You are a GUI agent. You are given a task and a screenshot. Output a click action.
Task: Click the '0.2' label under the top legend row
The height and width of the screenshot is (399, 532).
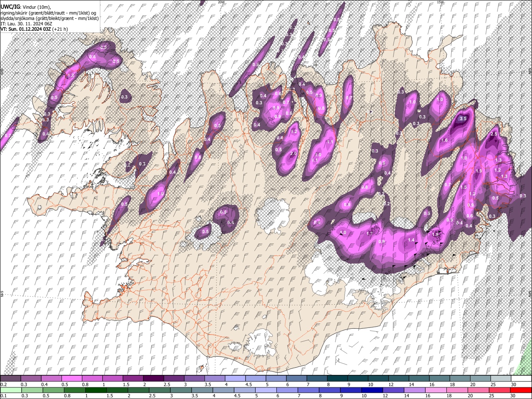[x=3, y=384]
